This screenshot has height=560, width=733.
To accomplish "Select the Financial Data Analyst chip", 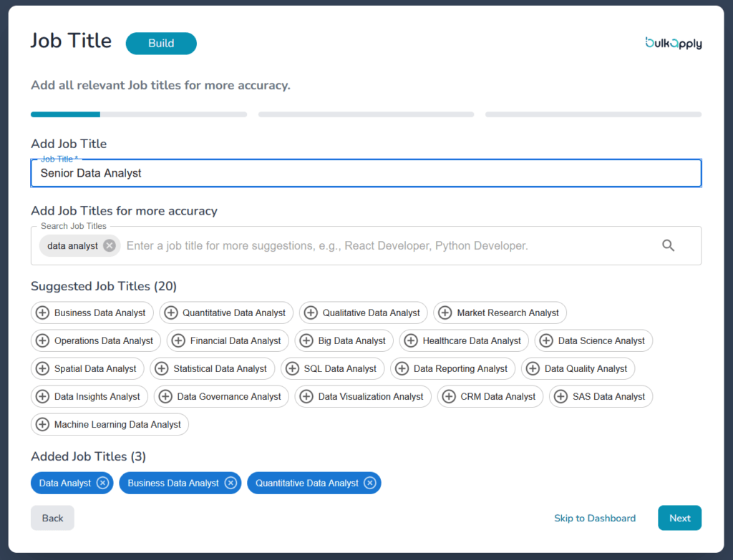I will point(228,340).
